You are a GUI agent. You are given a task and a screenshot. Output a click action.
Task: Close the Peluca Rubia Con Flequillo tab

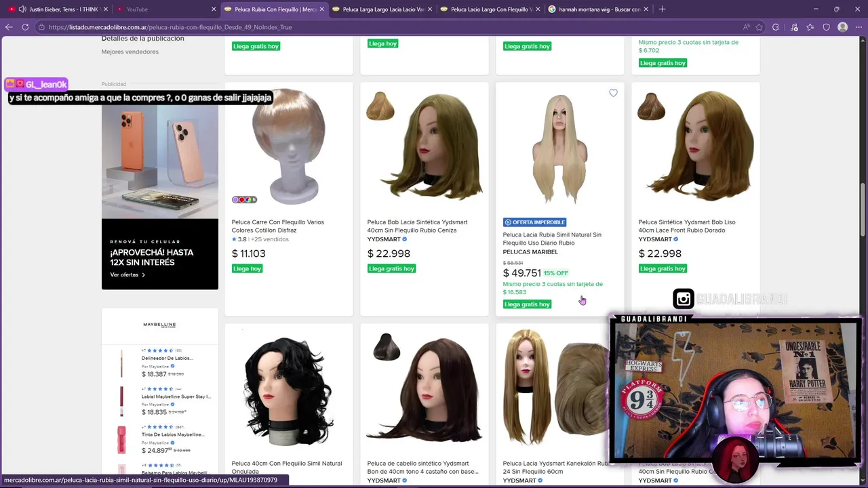click(x=321, y=9)
